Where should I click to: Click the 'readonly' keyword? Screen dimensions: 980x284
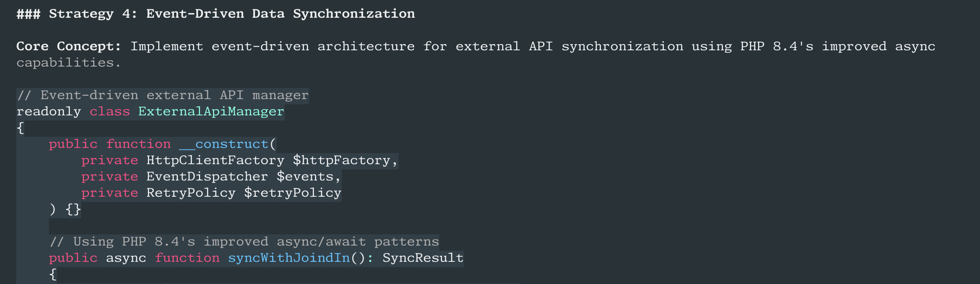click(x=49, y=111)
